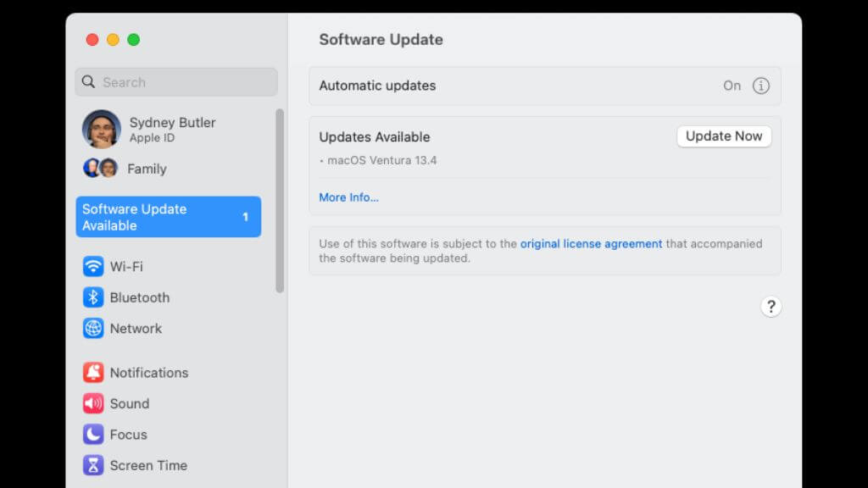Click the Automatic updates label
This screenshot has width=868, height=488.
[x=377, y=86]
